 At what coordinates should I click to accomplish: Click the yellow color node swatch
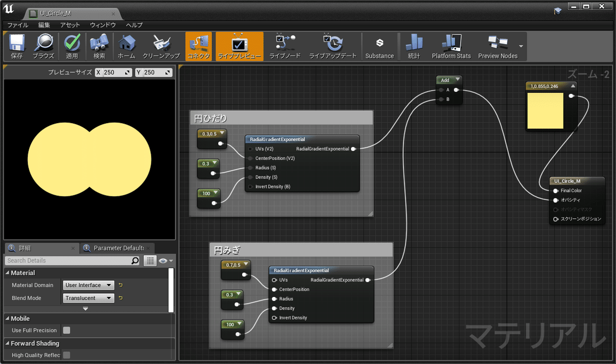pos(546,111)
